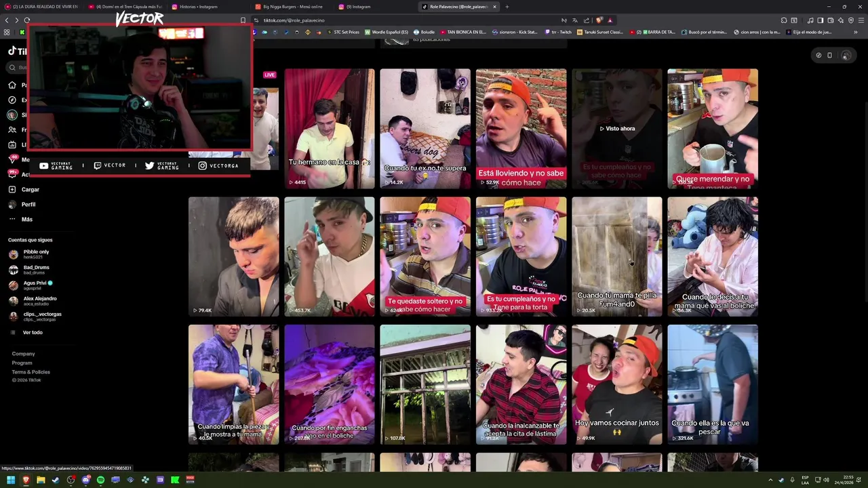The height and width of the screenshot is (488, 868).
Task: Open Spotify from the taskbar
Action: coord(100,480)
